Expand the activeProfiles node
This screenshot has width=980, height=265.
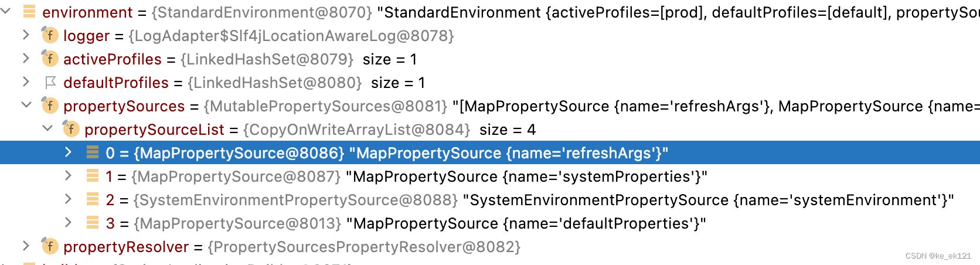[26, 59]
